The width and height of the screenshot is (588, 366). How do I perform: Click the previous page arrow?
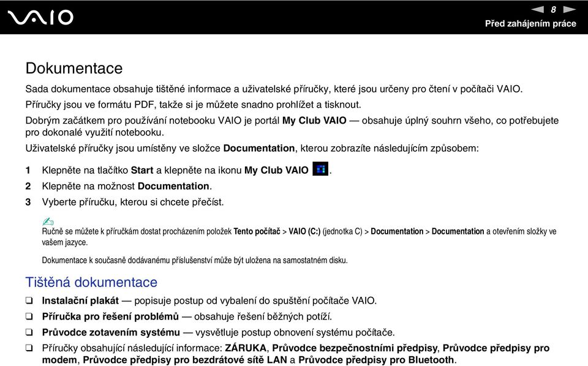pos(537,9)
